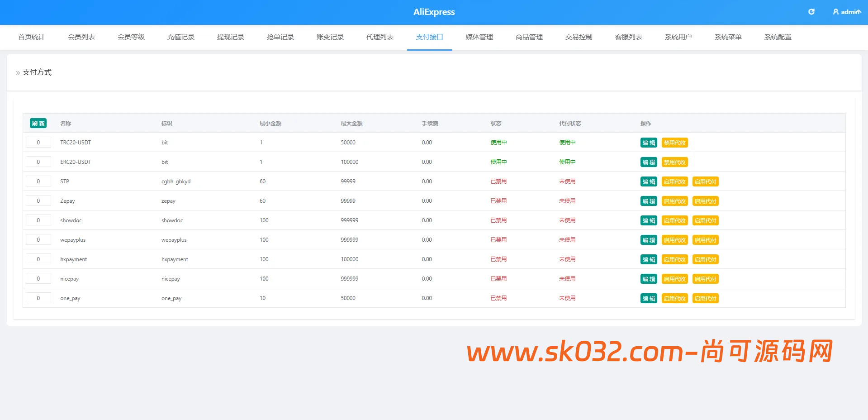Open the 系统配置 tab
868x420 pixels.
[778, 37]
